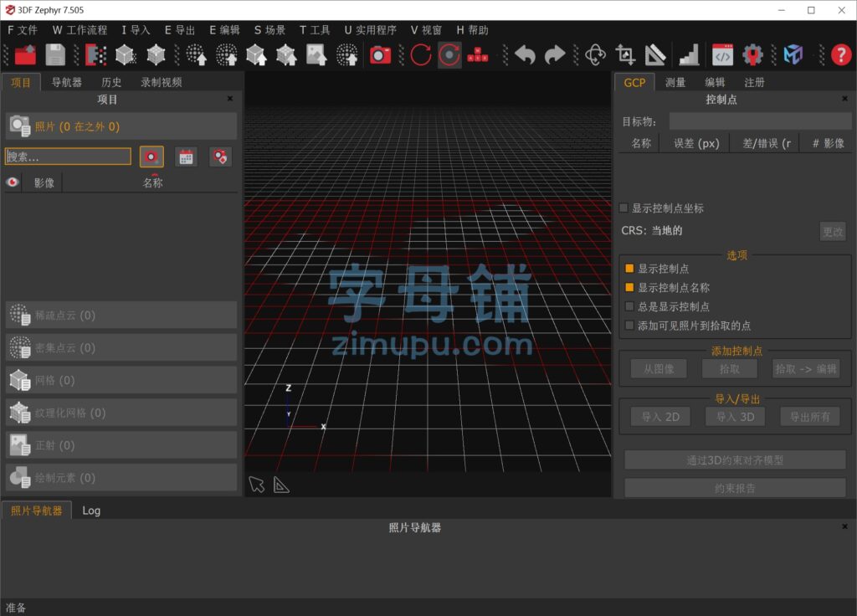This screenshot has width=857, height=616.
Task: Redo with the right curved arrow
Action: (555, 54)
